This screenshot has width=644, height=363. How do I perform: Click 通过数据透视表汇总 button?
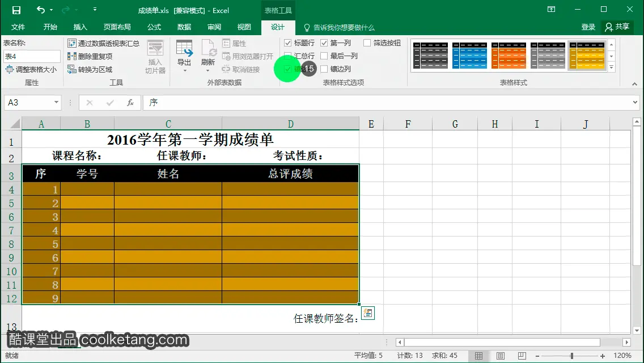point(104,43)
